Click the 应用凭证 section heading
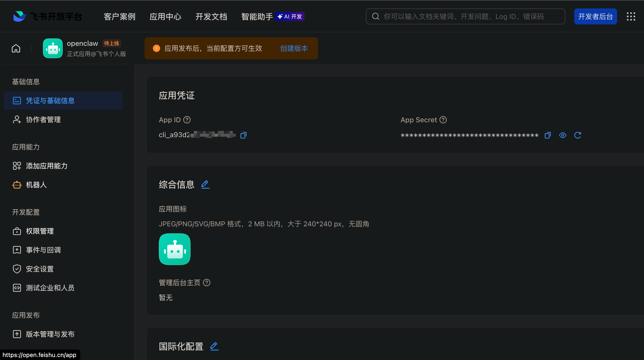 (177, 95)
